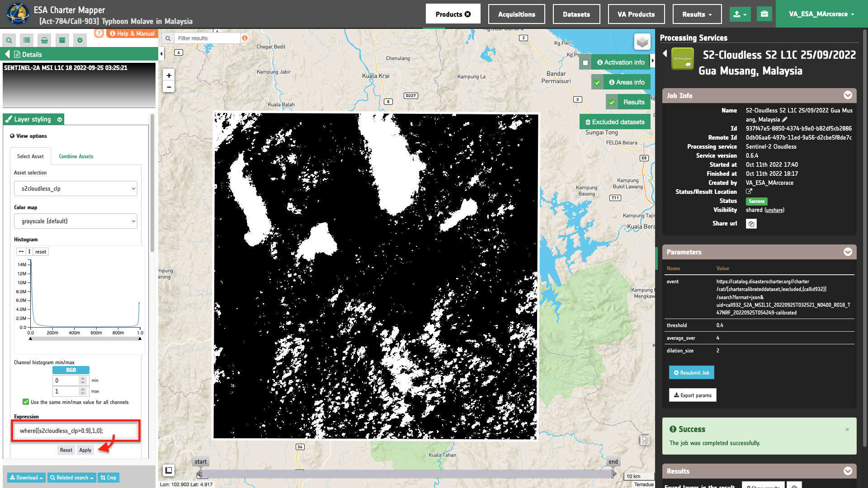Stretch histogram vertically with arrow button
The image size is (868, 488).
(x=29, y=252)
